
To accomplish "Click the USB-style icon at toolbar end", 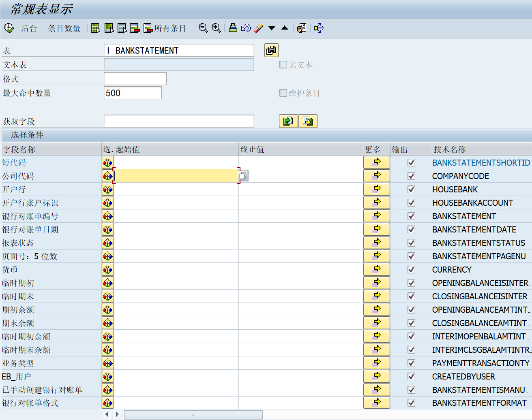I will pyautogui.click(x=319, y=28).
